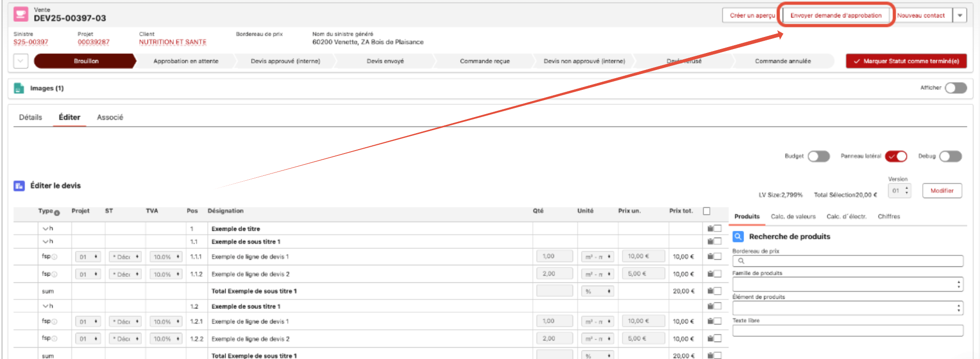This screenshot has width=980, height=359.
Task: Click the info icon next to fsp in row 1.2.1
Action: click(54, 322)
